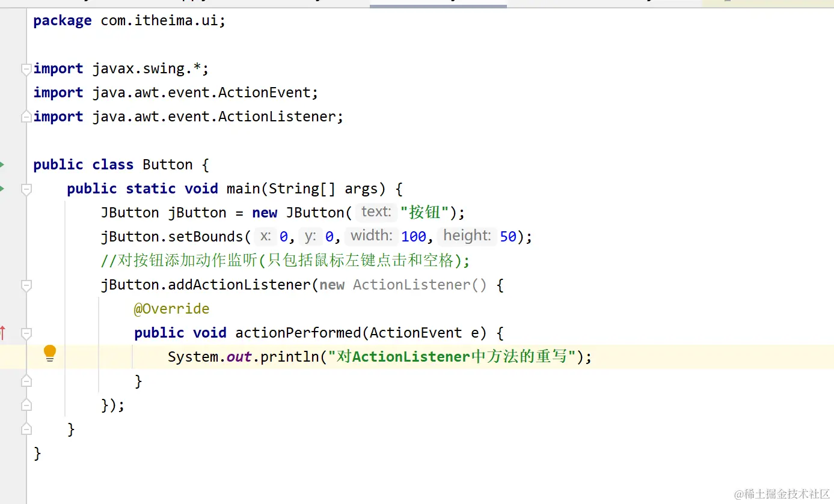
Task: Click "java.awt.event.ActionListener" in the import statement
Action: tap(214, 117)
